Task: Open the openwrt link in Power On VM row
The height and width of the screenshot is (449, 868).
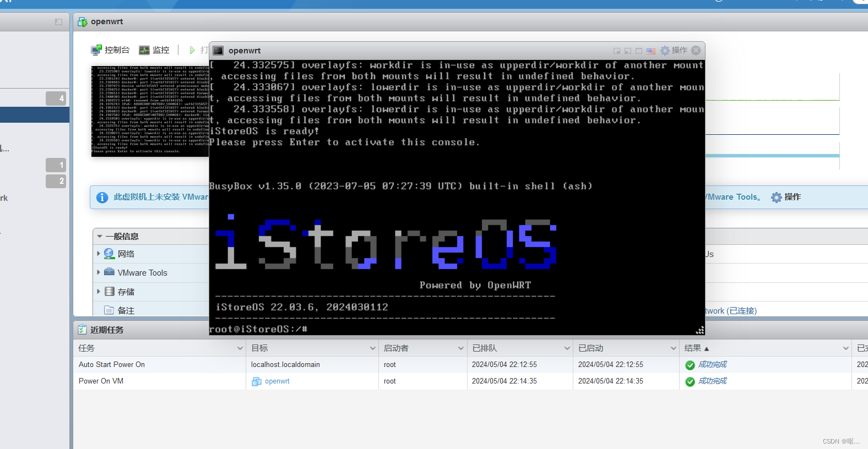Action: coord(277,381)
